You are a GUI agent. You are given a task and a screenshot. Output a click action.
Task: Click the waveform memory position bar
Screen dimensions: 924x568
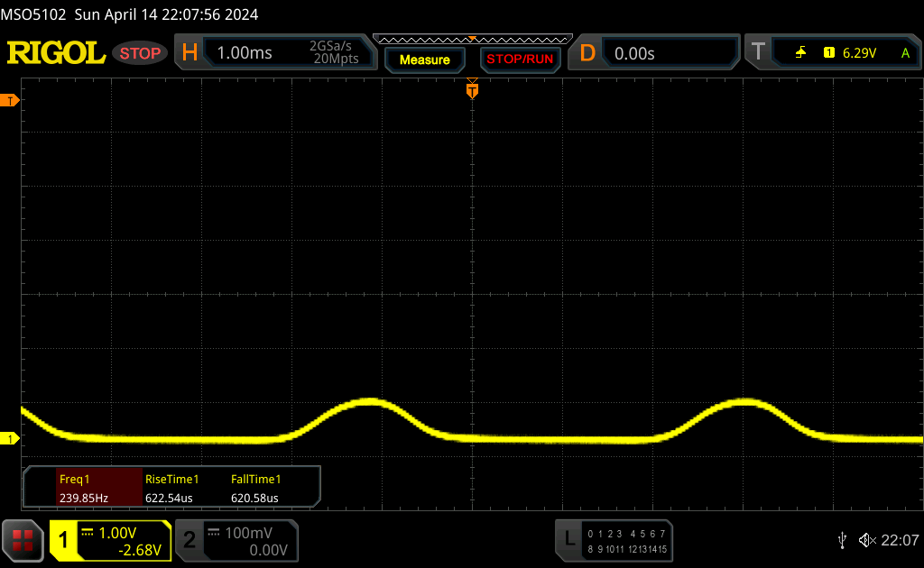[473, 40]
